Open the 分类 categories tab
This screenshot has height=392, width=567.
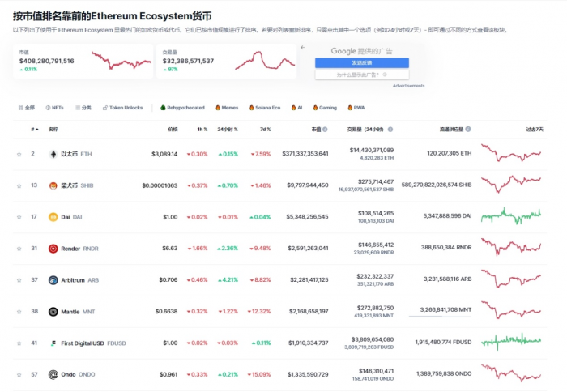[83, 108]
